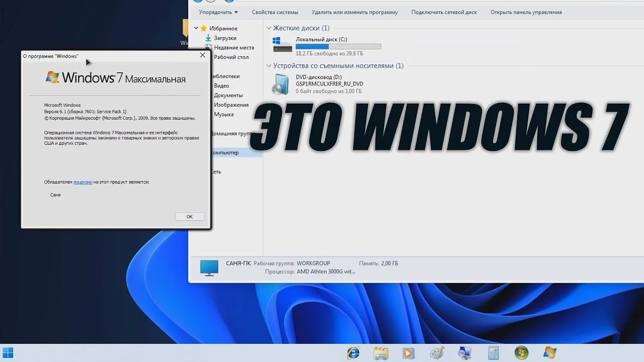Click the licensee name Саня in the dialog
The height and width of the screenshot is (362, 644).
tap(55, 195)
